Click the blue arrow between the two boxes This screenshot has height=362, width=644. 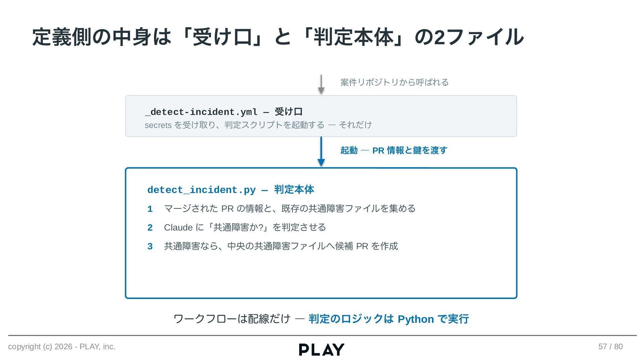(321, 152)
